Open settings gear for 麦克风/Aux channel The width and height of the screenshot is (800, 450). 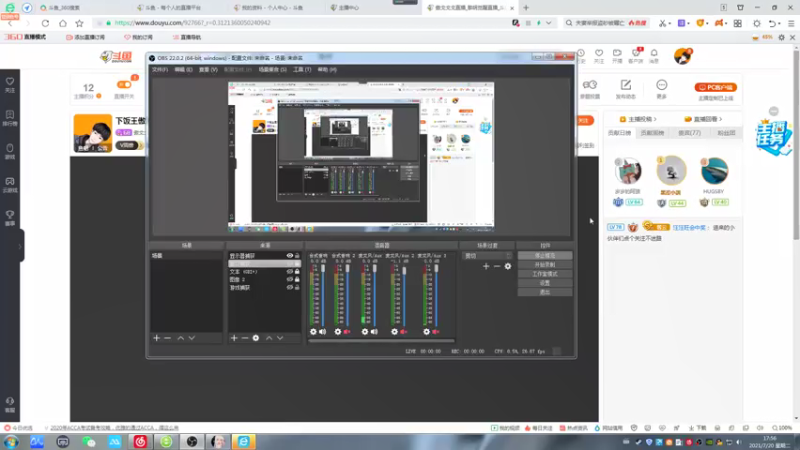365,332
